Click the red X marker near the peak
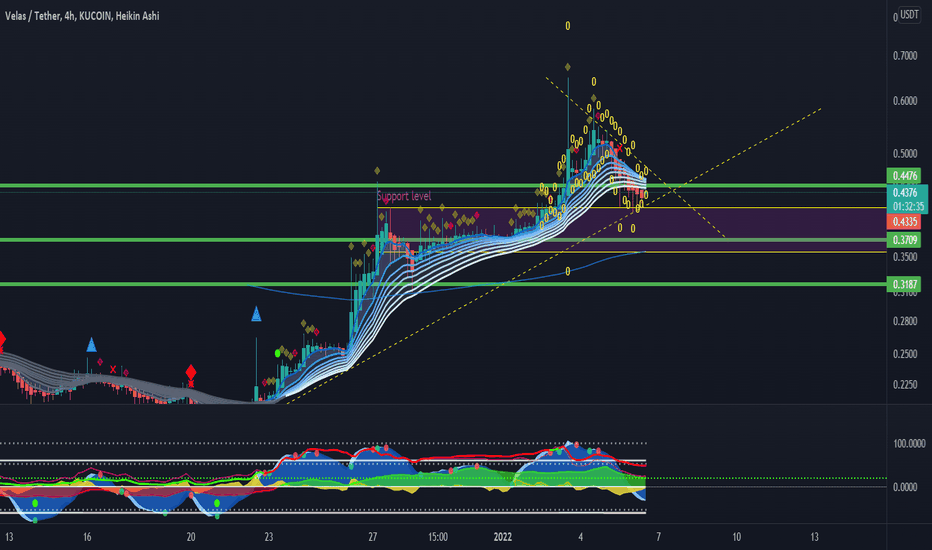Image resolution: width=932 pixels, height=550 pixels. tap(619, 149)
